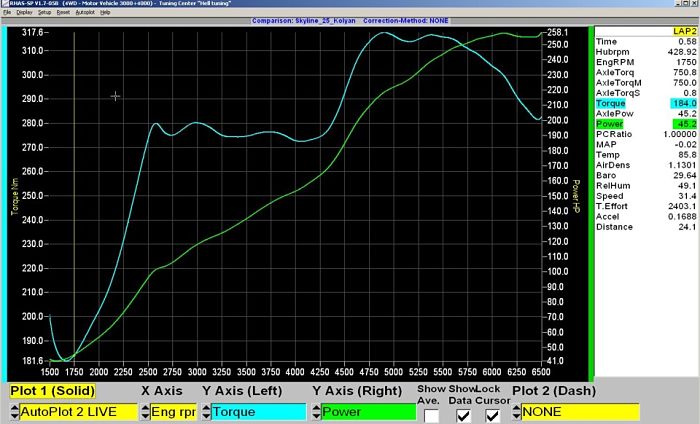
Task: Open the Help menu
Action: 105,12
